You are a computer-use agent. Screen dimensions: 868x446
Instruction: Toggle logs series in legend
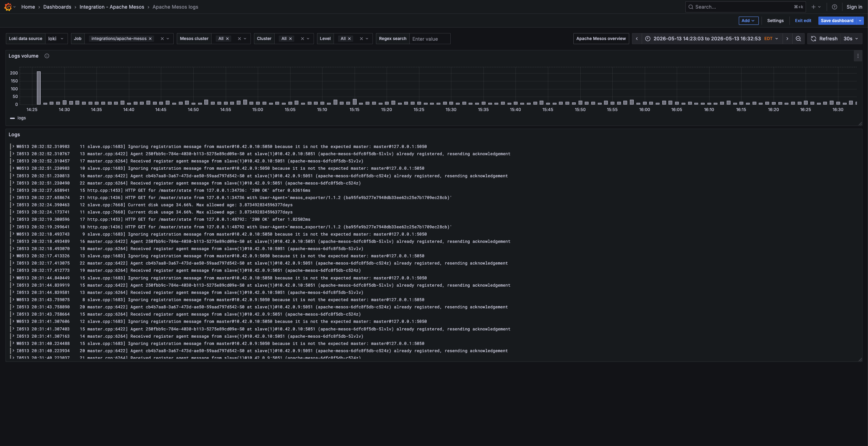point(21,118)
